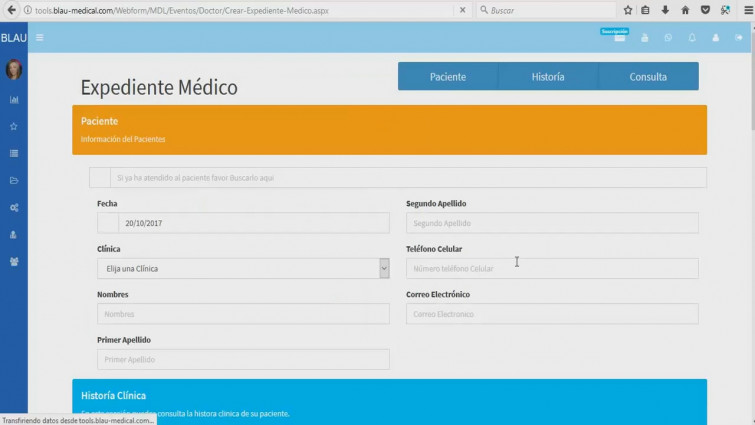The height and width of the screenshot is (425, 755).
Task: Click the YouTube icon in header
Action: click(644, 38)
